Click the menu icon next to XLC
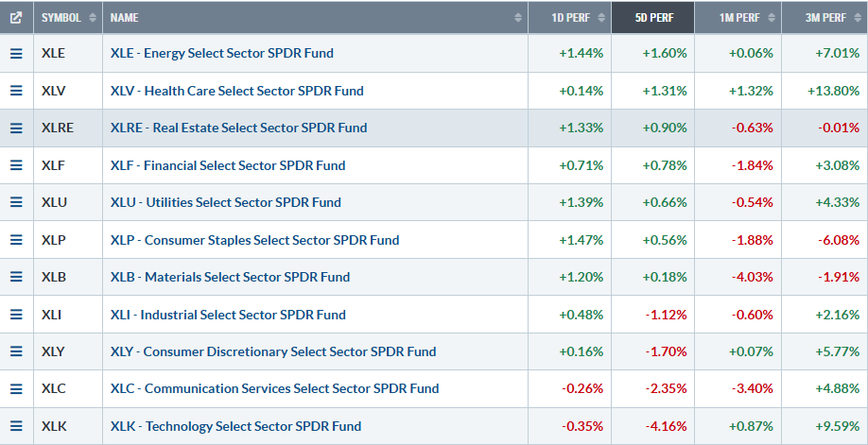Viewport: 868px width, 445px height. point(16,388)
